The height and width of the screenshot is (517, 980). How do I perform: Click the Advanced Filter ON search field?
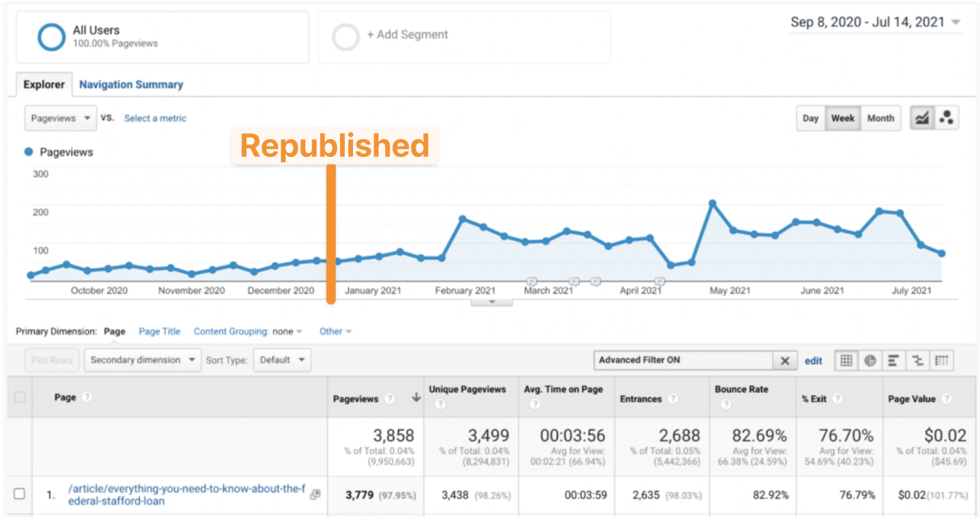click(683, 360)
